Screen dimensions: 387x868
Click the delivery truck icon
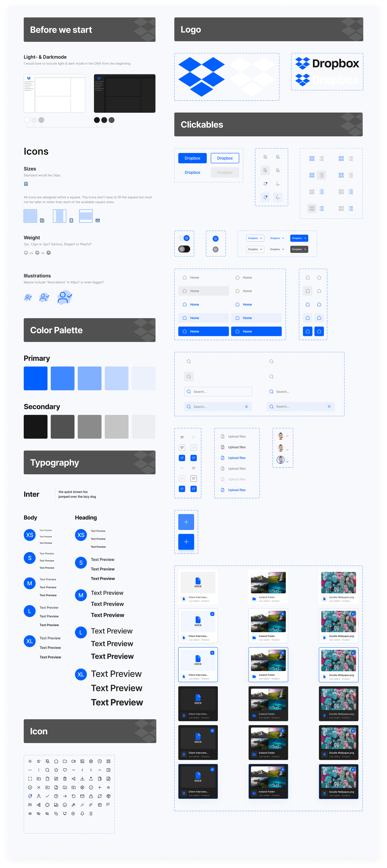56,805
